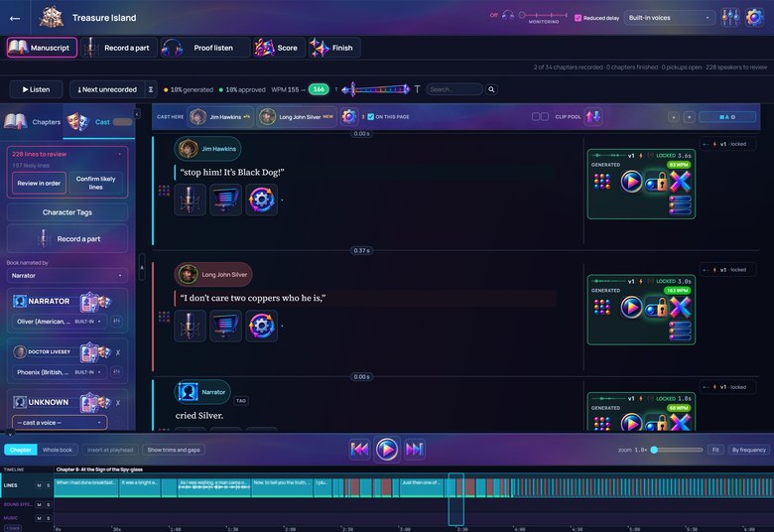Open Character Tags

point(67,212)
